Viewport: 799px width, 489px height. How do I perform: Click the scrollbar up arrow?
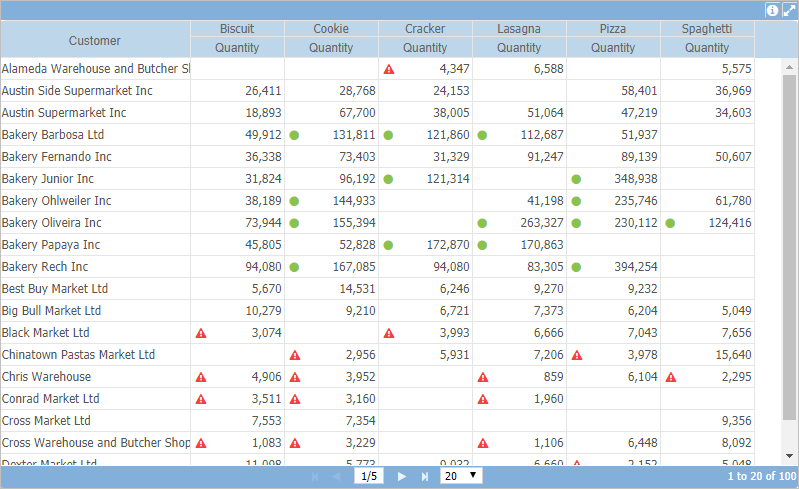click(789, 67)
